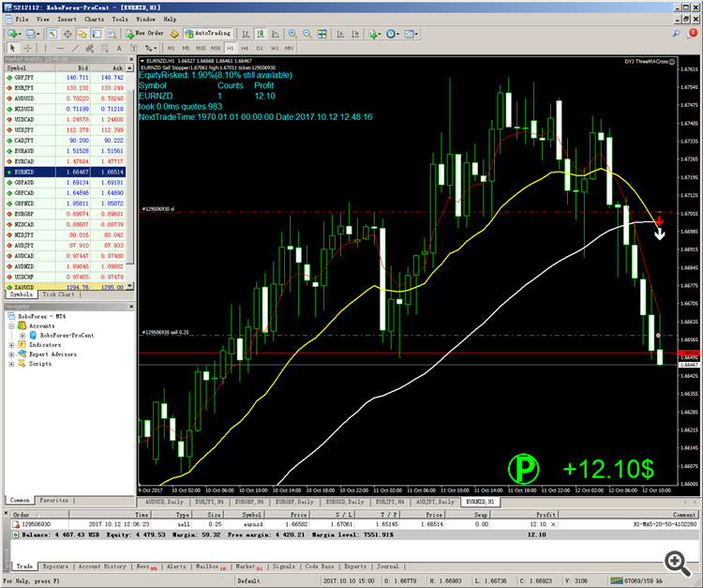Click the Zoom Out magnifier icon
Image resolution: width=703 pixels, height=588 pixels.
pyautogui.click(x=307, y=34)
